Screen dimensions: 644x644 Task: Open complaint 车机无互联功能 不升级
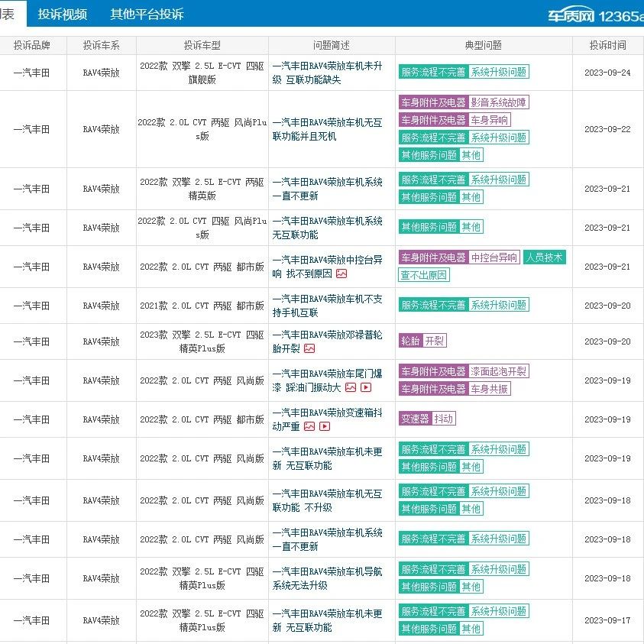tap(327, 500)
